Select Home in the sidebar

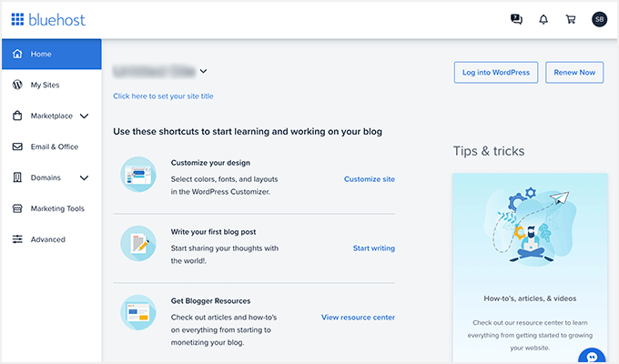[51, 54]
